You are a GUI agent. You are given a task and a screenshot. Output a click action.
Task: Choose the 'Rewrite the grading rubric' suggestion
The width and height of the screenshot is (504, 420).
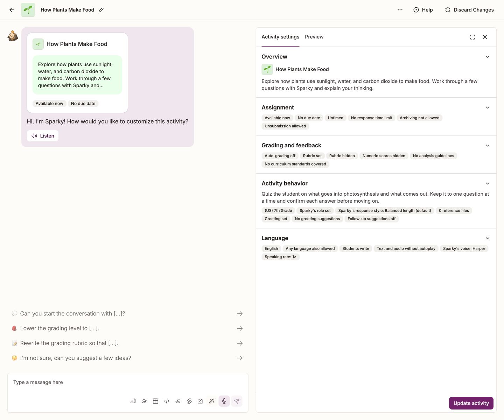[127, 343]
